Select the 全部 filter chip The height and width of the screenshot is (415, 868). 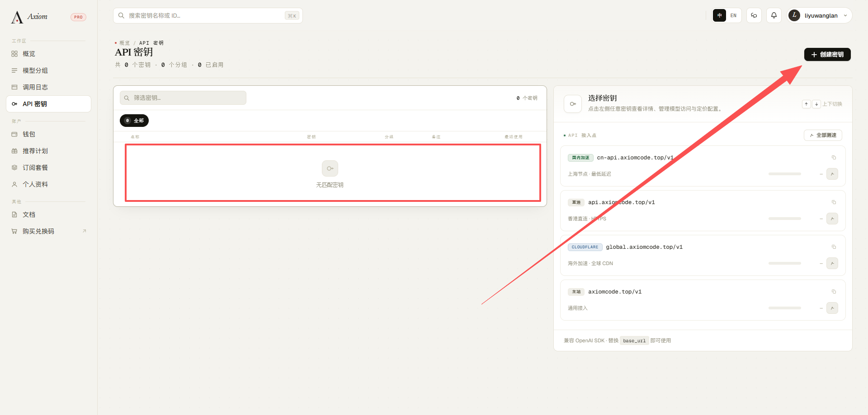coord(134,121)
